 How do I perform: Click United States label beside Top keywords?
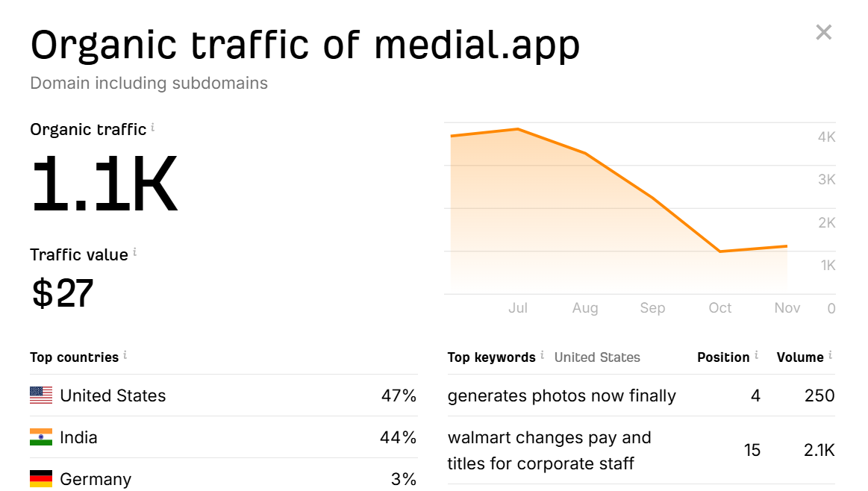(x=597, y=357)
